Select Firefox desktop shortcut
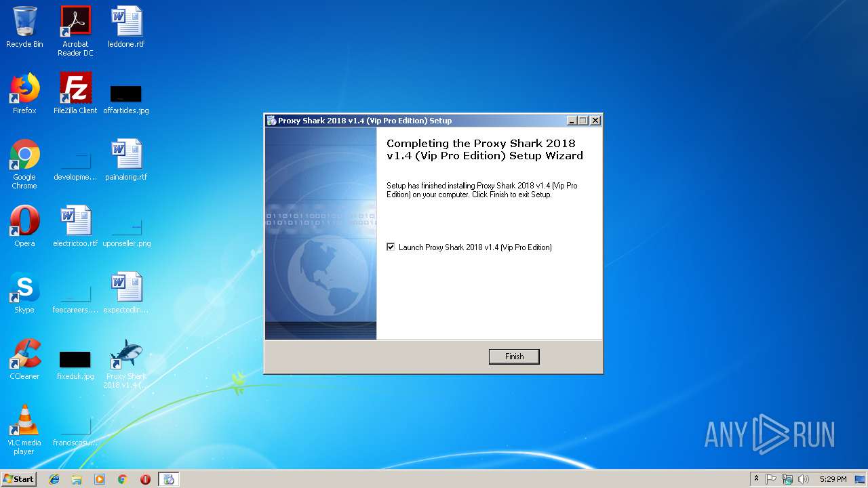The height and width of the screenshot is (488, 868). (24, 94)
